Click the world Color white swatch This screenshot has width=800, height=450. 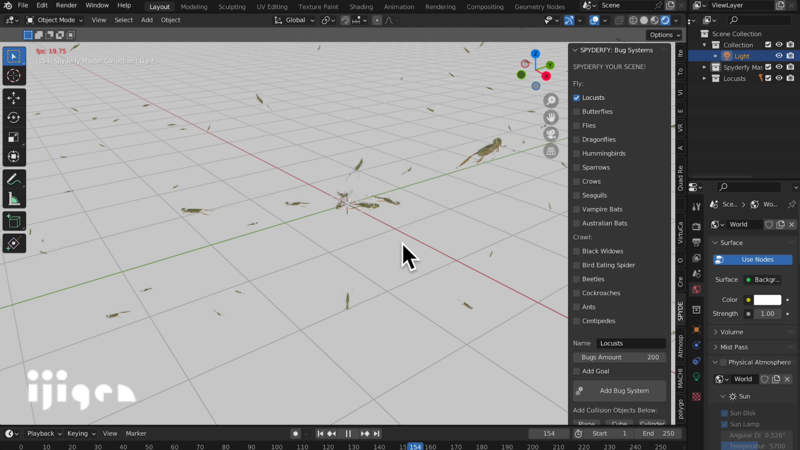767,300
